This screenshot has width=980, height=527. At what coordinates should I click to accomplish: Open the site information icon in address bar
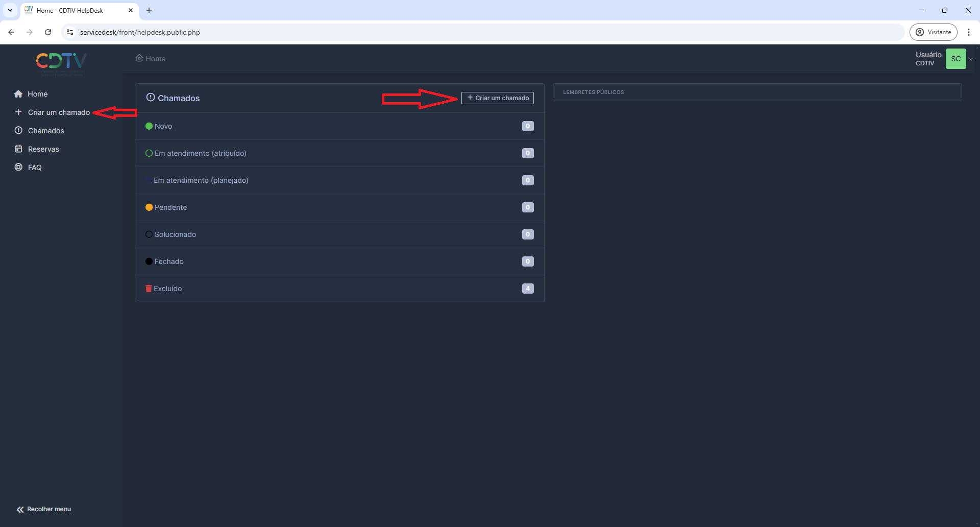70,32
